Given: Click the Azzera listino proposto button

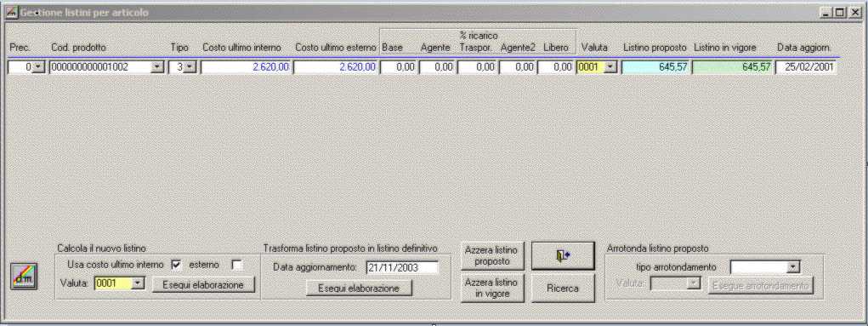Looking at the screenshot, I should pyautogui.click(x=492, y=255).
